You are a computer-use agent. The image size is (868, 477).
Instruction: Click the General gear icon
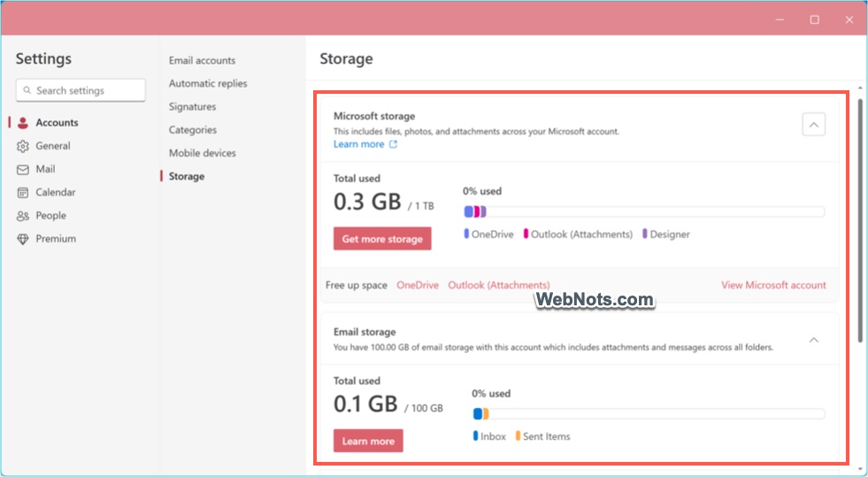click(x=23, y=146)
